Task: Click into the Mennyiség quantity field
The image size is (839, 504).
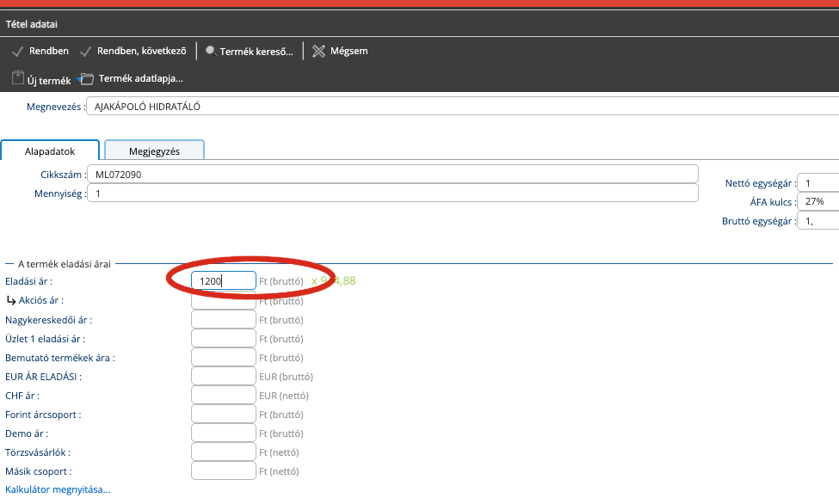Action: pos(393,193)
